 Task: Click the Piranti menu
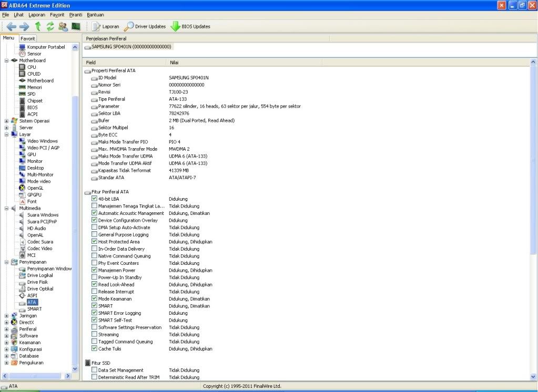tap(76, 15)
